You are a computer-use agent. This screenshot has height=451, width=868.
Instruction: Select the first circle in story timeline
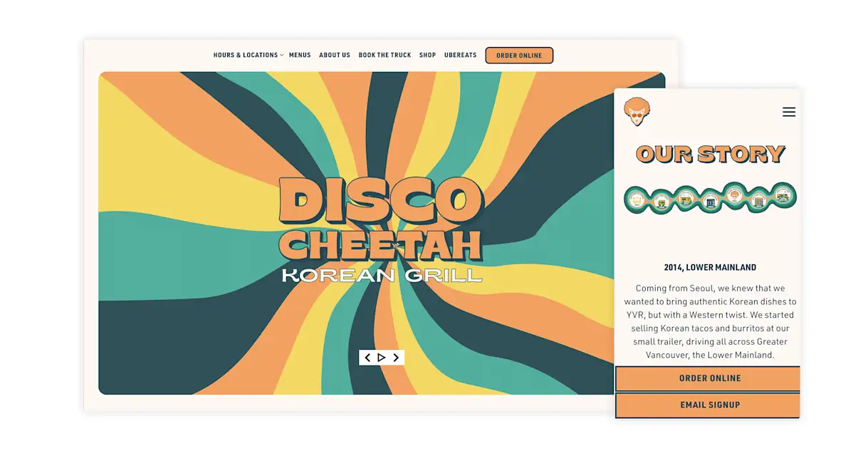pyautogui.click(x=637, y=199)
